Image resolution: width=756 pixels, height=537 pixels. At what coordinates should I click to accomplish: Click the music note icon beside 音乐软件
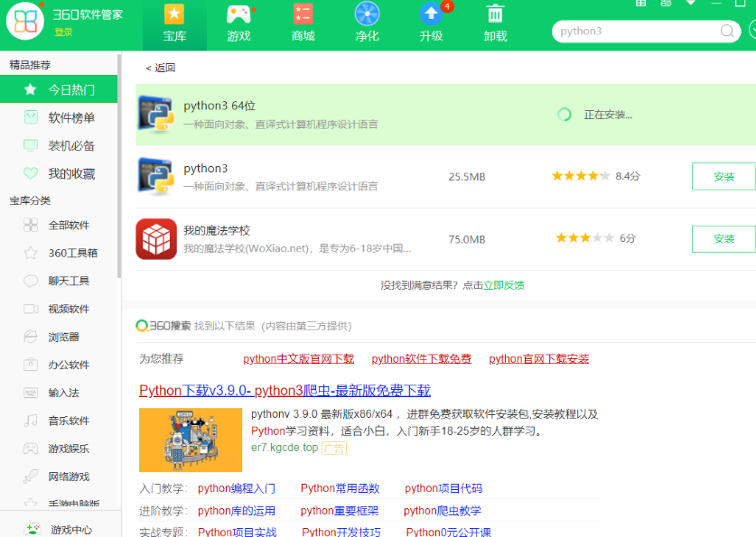[31, 421]
